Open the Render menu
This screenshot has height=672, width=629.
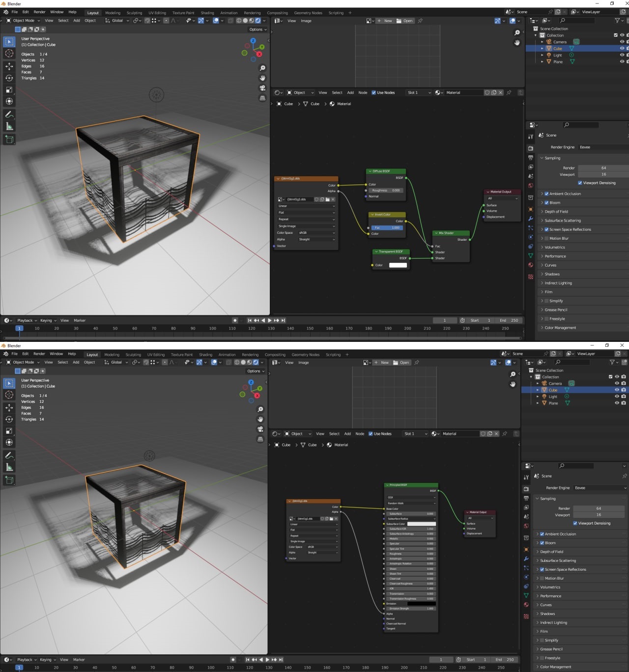click(x=39, y=12)
